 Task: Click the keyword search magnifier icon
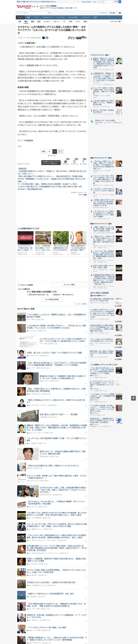click(49, 13)
